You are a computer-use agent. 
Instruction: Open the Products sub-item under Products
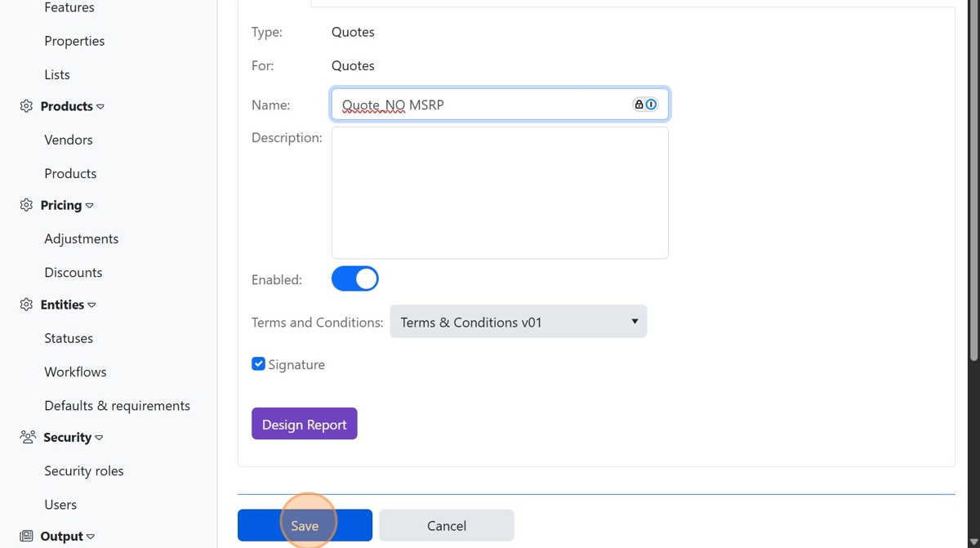(70, 173)
